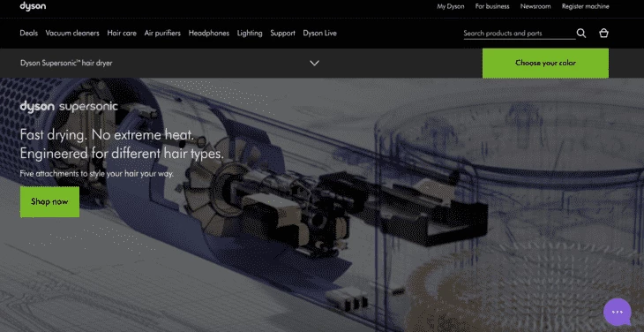Click the Dyson logo
Screen dimensions: 644x332
pyautogui.click(x=33, y=6)
